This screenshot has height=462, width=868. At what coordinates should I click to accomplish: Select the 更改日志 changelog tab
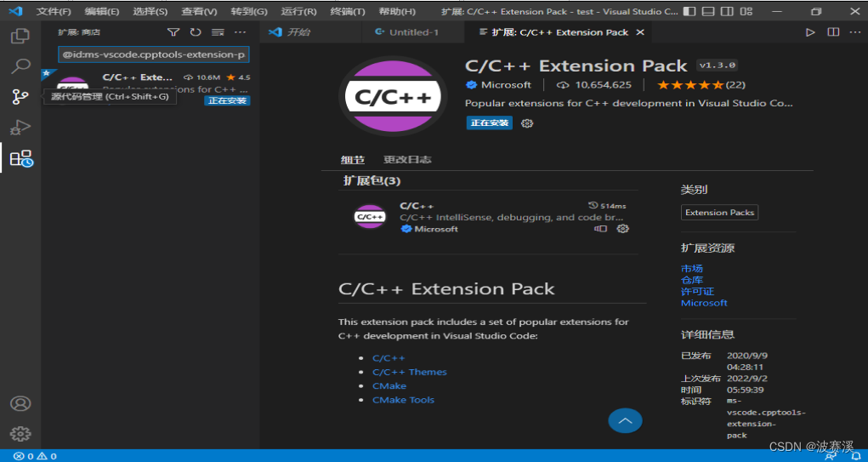tap(407, 160)
